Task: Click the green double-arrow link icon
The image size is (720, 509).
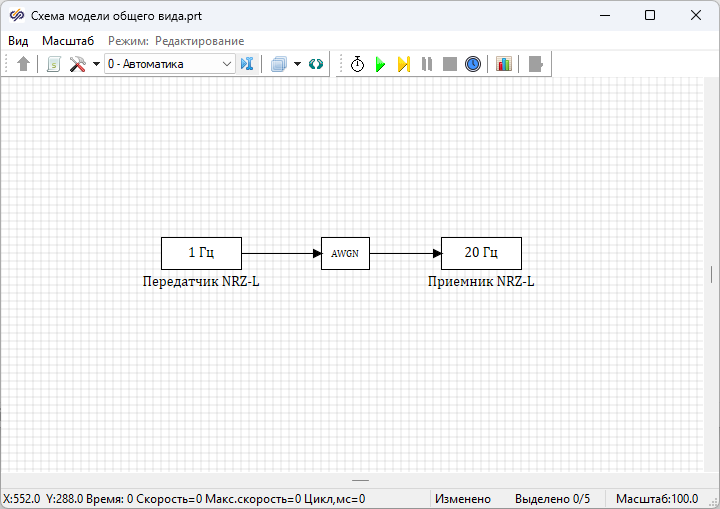Action: pyautogui.click(x=316, y=64)
